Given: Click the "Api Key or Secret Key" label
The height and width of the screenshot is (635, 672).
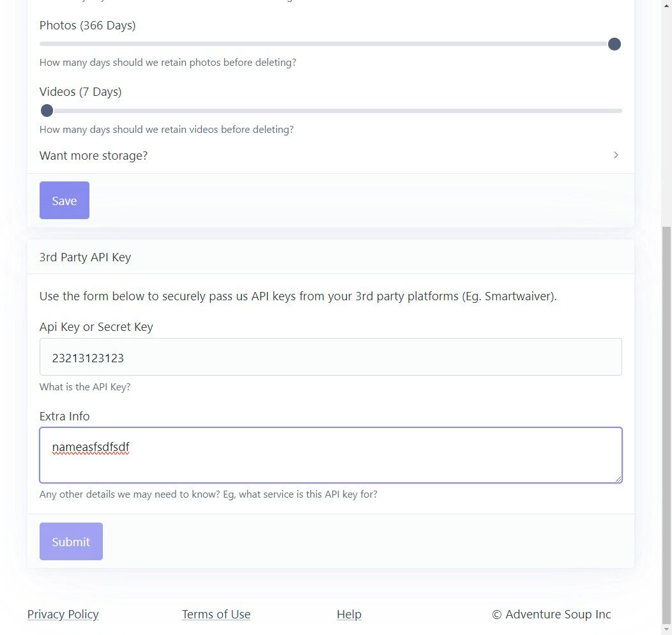Looking at the screenshot, I should pyautogui.click(x=96, y=327).
